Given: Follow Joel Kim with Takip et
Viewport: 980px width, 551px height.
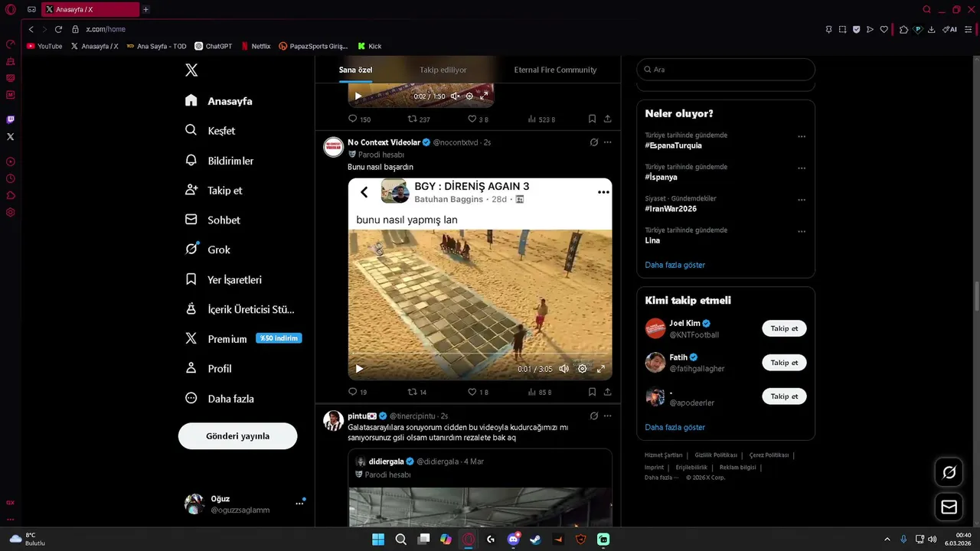Looking at the screenshot, I should [x=784, y=328].
